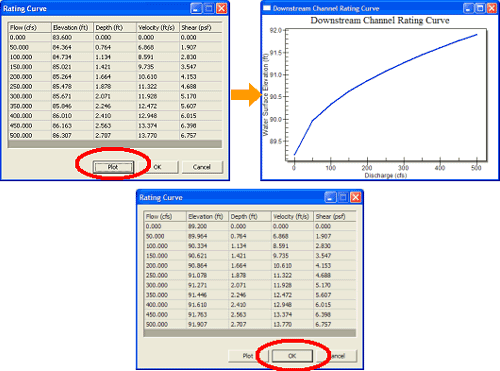500x371 pixels.
Task: Click the blue rating curve line in plot
Action: tap(367, 81)
